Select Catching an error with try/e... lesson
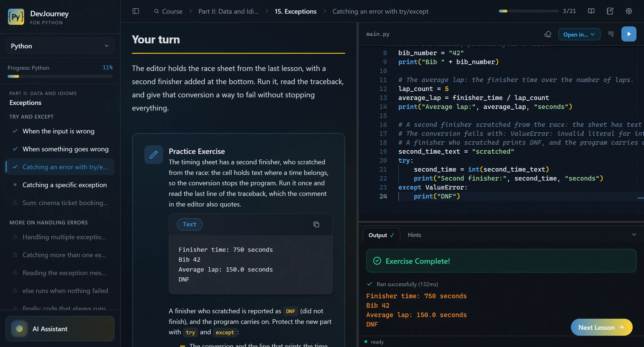The image size is (644, 347). pos(60,167)
